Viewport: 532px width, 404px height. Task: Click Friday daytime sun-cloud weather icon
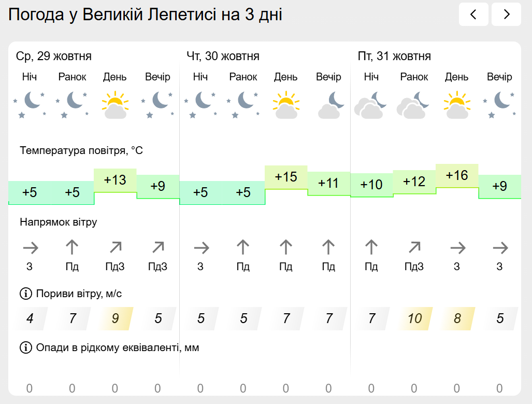pyautogui.click(x=456, y=105)
